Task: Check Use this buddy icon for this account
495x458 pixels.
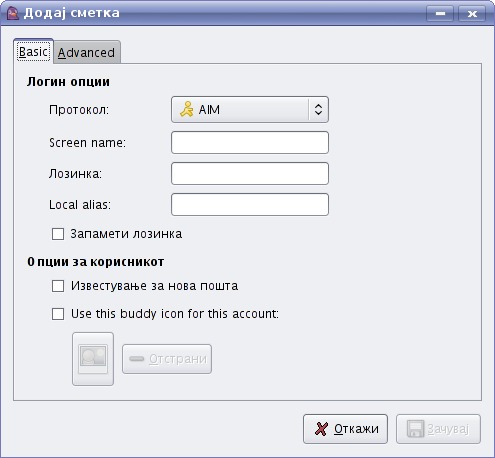Action: click(x=58, y=314)
